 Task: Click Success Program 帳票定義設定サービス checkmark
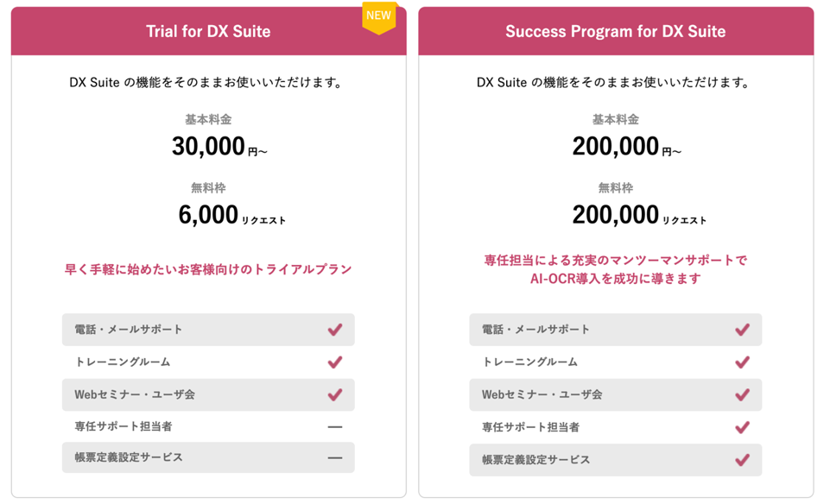742,459
